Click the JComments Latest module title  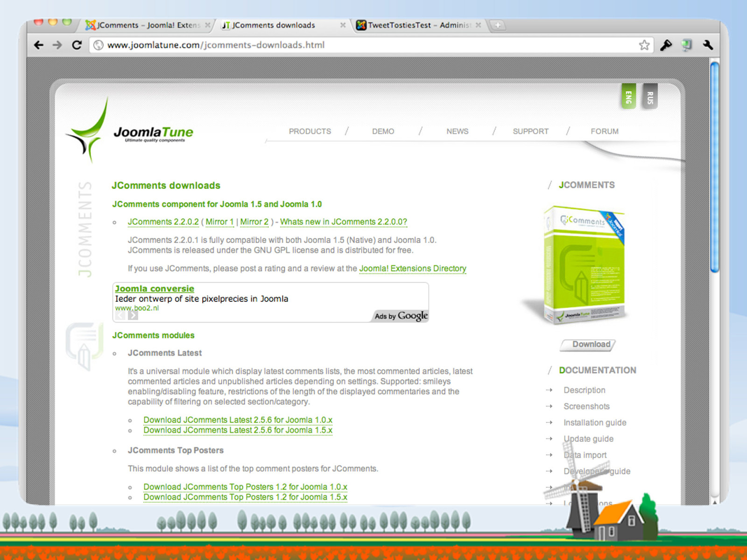[165, 353]
